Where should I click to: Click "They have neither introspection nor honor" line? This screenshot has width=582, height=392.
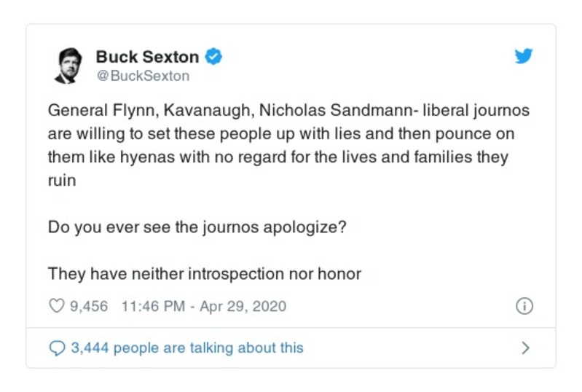[x=205, y=274]
